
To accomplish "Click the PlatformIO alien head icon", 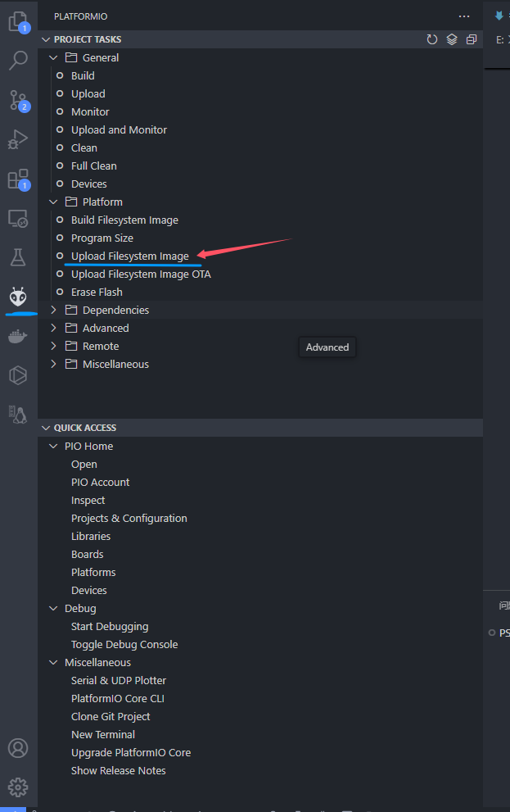I will 18,297.
